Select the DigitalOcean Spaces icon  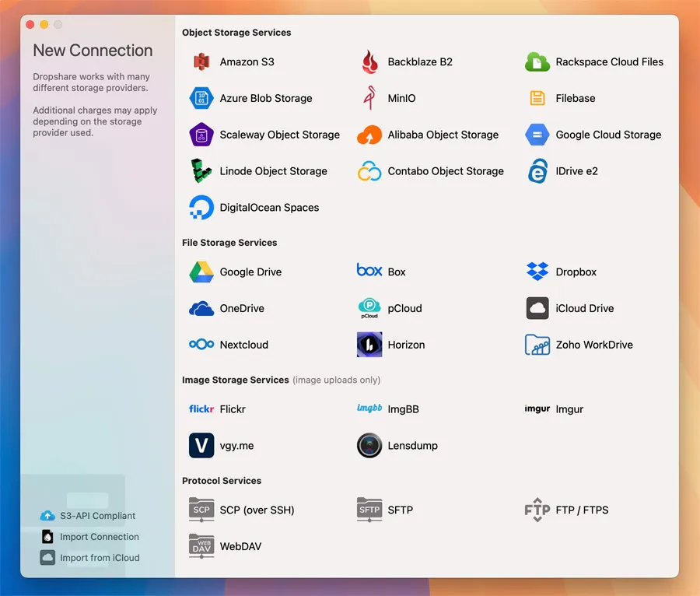pos(201,208)
